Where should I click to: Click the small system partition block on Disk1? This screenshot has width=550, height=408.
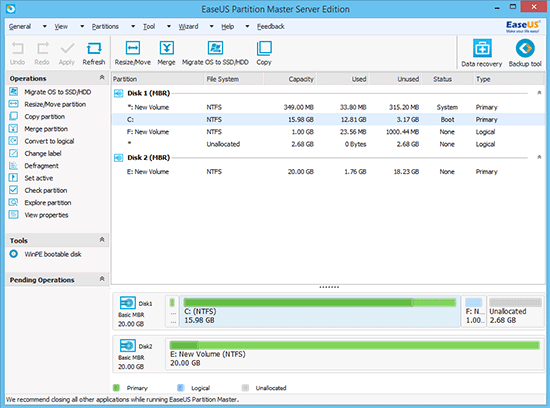(172, 311)
